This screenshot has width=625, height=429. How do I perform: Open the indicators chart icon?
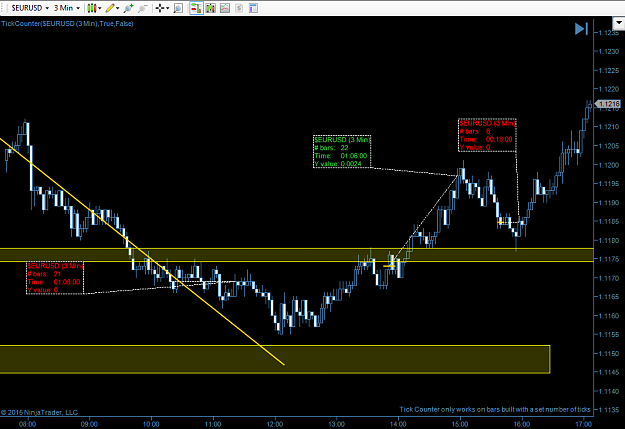[x=225, y=8]
